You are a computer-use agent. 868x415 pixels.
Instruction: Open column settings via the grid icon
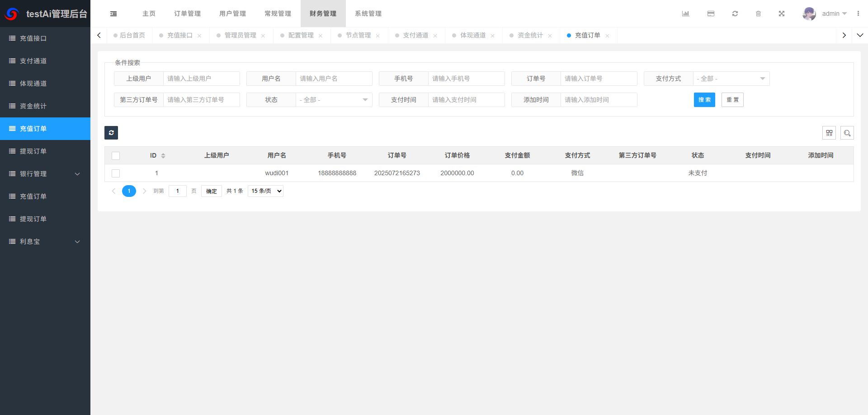click(x=830, y=133)
